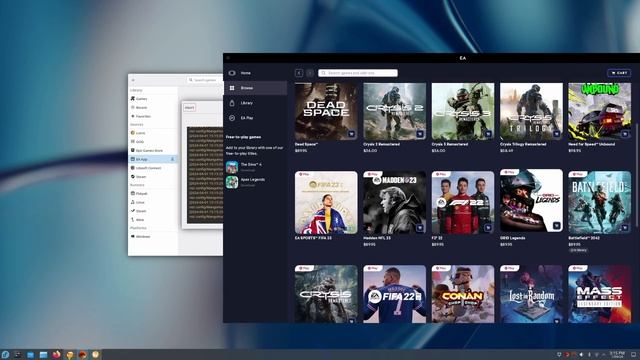
Task: Open the Crysis 2 Remastered cover
Action: (394, 111)
